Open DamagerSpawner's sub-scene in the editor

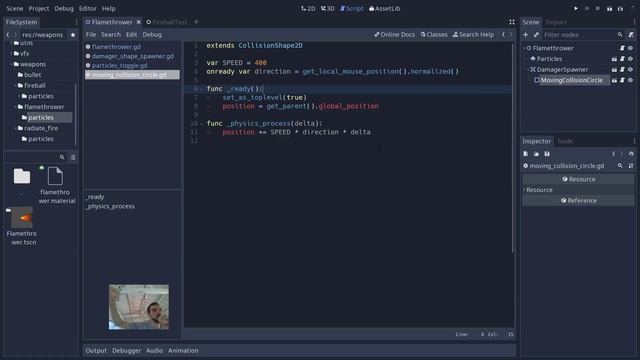(x=614, y=69)
